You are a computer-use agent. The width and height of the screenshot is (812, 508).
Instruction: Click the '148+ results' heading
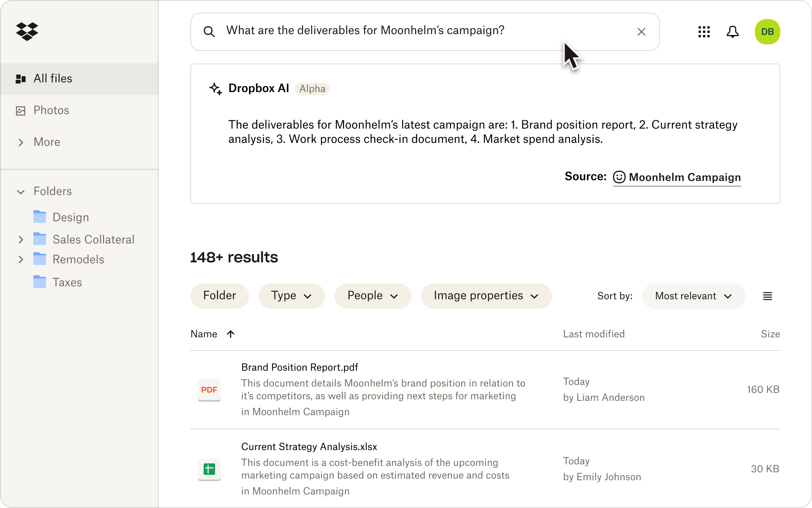pyautogui.click(x=234, y=257)
